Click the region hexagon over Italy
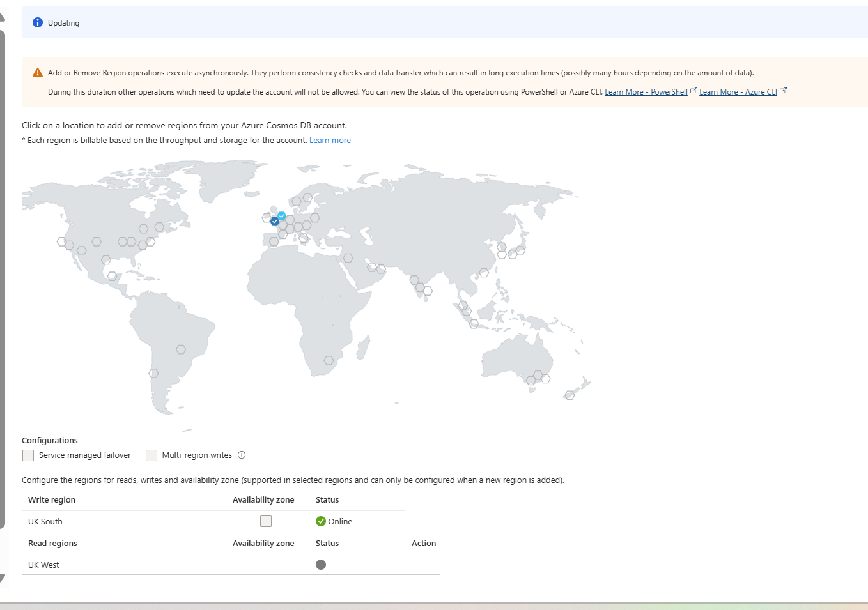The height and width of the screenshot is (610, 868). 304,238
